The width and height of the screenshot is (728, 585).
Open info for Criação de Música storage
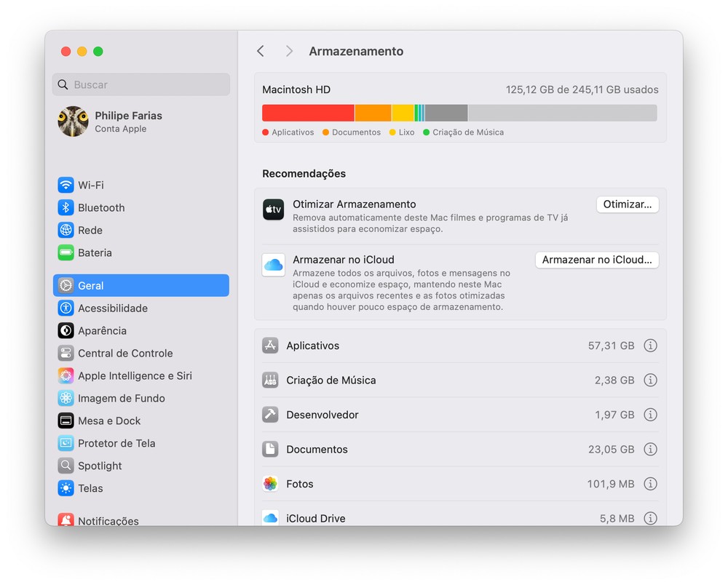tap(650, 380)
